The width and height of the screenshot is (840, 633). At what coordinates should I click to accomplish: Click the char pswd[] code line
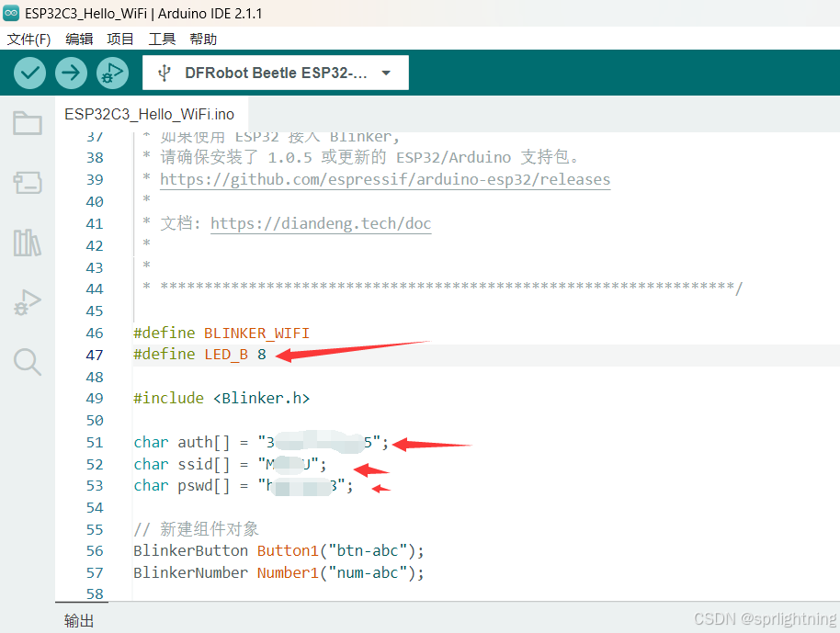point(244,486)
